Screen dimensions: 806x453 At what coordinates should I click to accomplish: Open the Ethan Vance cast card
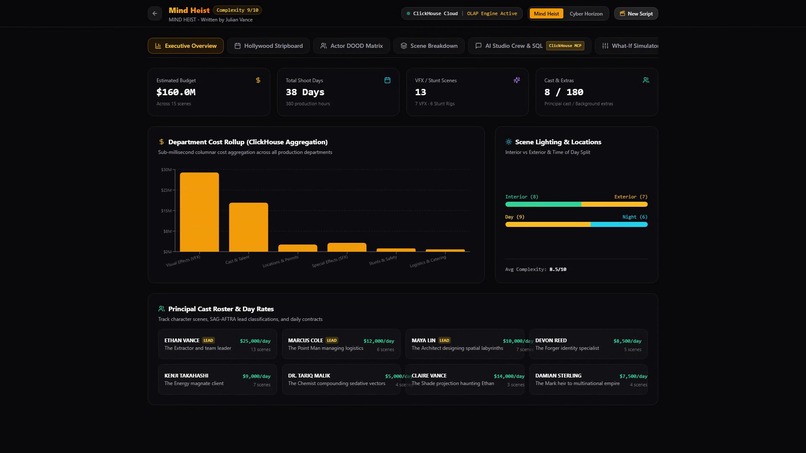(x=217, y=344)
